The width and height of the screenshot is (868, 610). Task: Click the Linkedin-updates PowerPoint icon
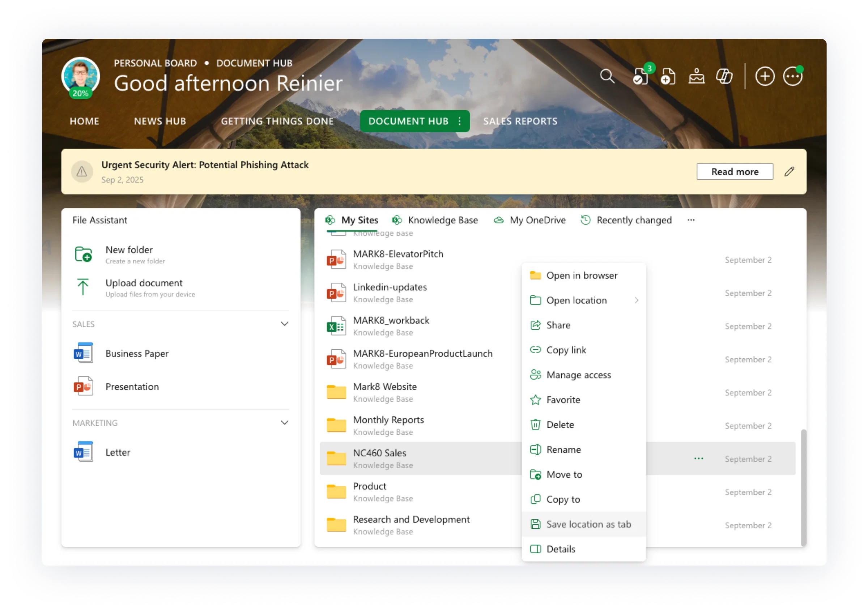pyautogui.click(x=336, y=293)
